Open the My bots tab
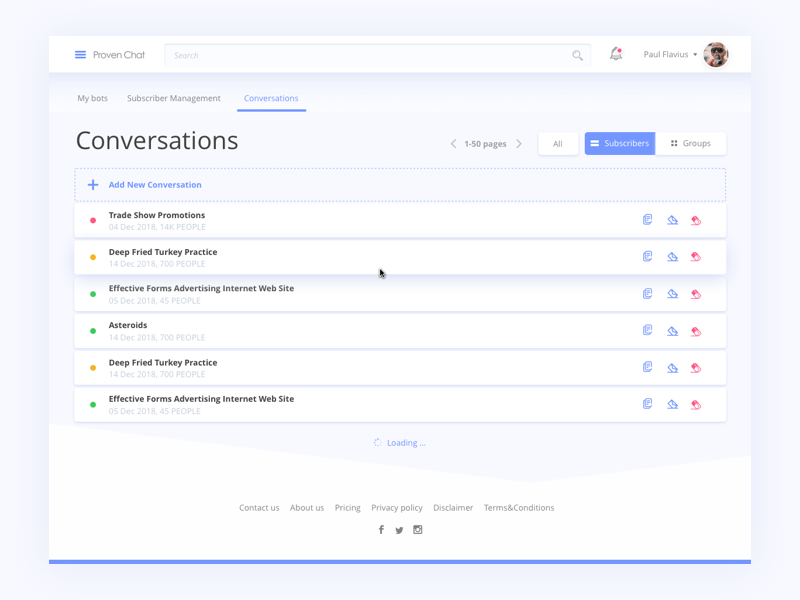The height and width of the screenshot is (600, 800). (92, 98)
